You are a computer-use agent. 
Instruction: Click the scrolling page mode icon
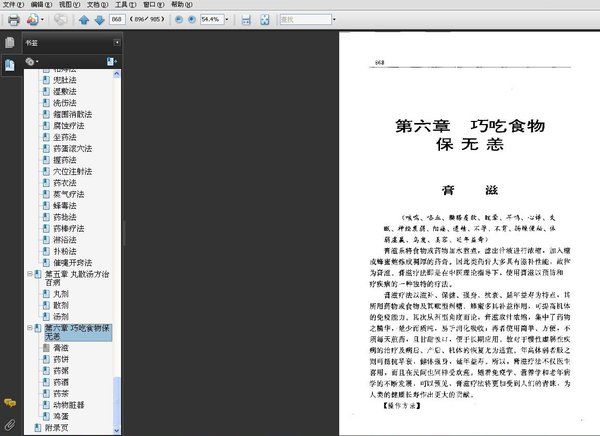click(246, 20)
